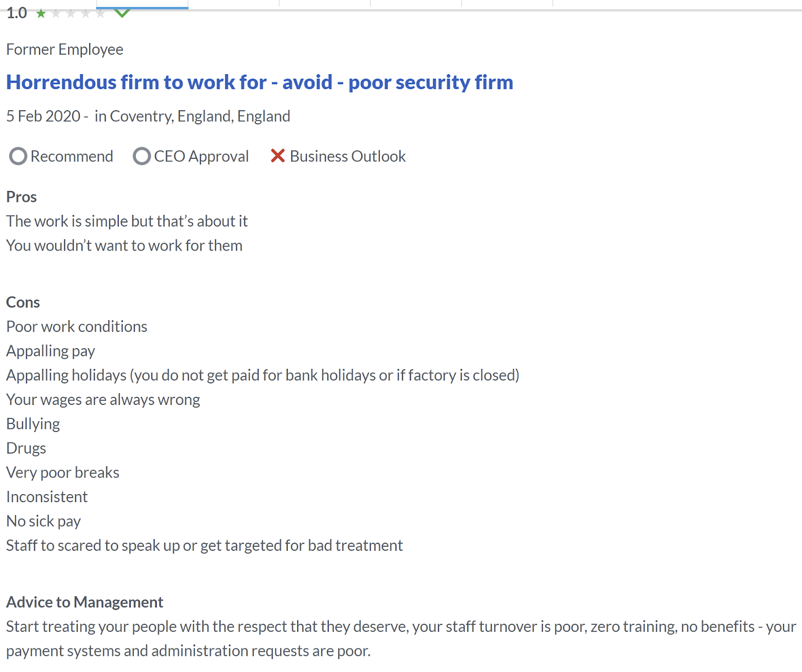Click the Recommend text label
802x672 pixels.
click(x=72, y=156)
